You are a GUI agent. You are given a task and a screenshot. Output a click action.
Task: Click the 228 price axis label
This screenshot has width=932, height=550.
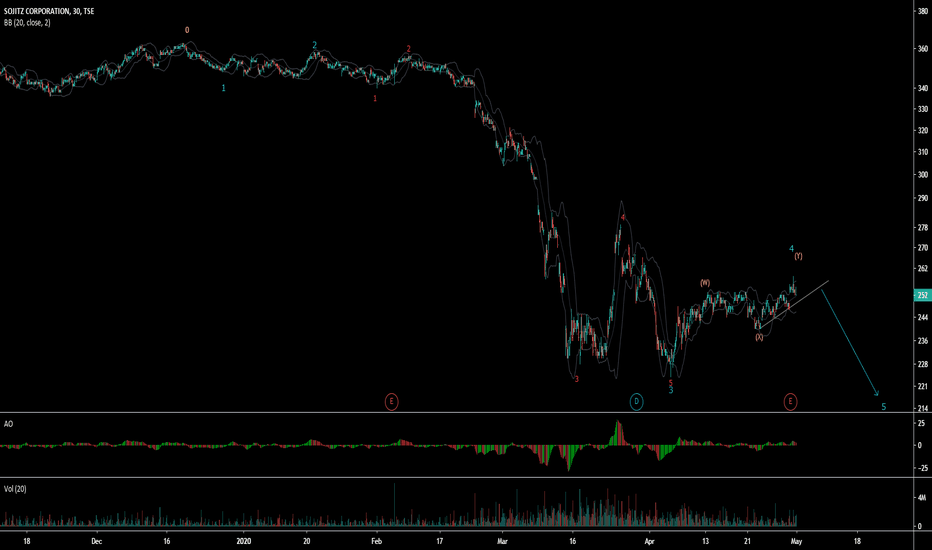(x=922, y=364)
